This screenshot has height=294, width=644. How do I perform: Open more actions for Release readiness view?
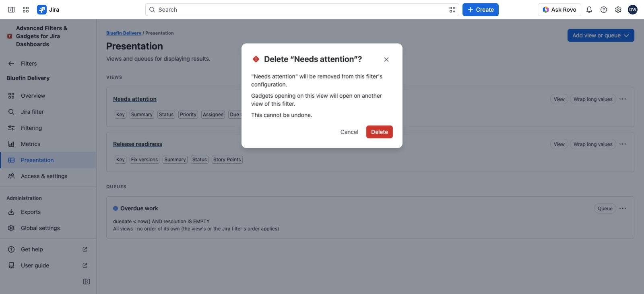click(x=623, y=144)
